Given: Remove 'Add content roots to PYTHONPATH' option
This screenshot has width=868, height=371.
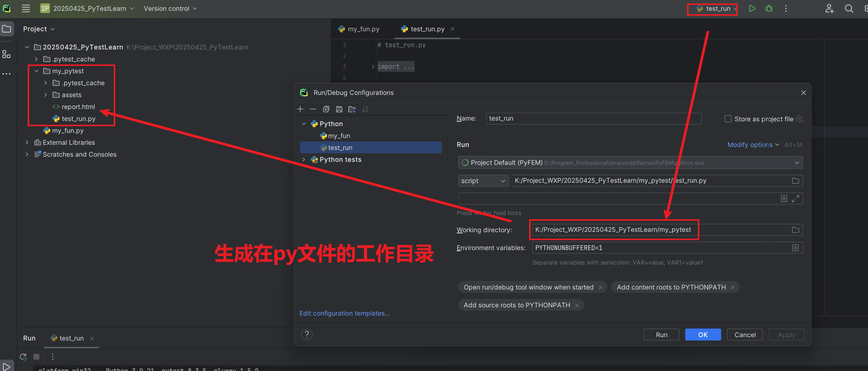Looking at the screenshot, I should 732,287.
